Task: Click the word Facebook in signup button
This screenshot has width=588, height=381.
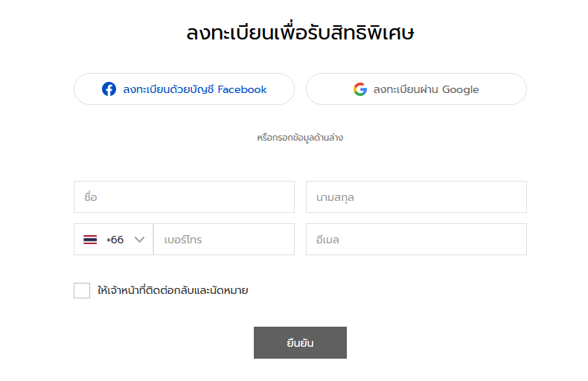Action: coord(242,89)
